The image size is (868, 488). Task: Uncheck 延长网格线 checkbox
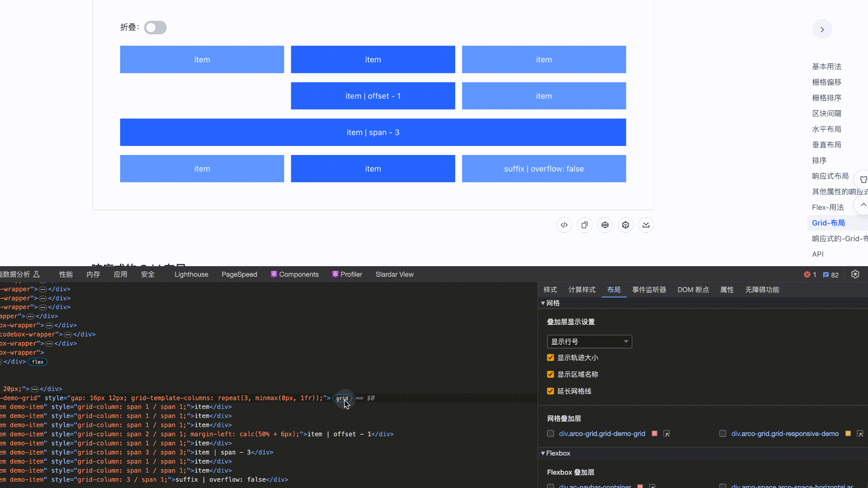[x=551, y=391]
